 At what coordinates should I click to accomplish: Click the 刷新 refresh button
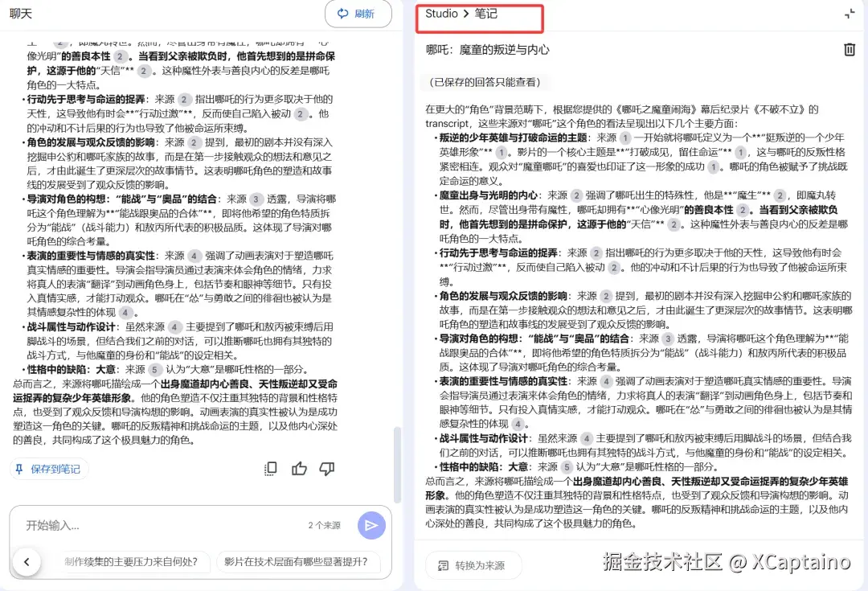click(358, 14)
